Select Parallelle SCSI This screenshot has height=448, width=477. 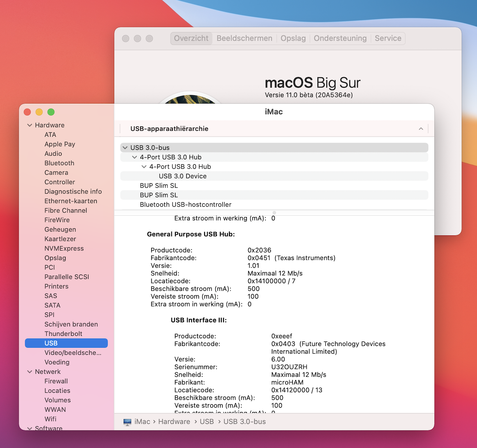pos(67,277)
